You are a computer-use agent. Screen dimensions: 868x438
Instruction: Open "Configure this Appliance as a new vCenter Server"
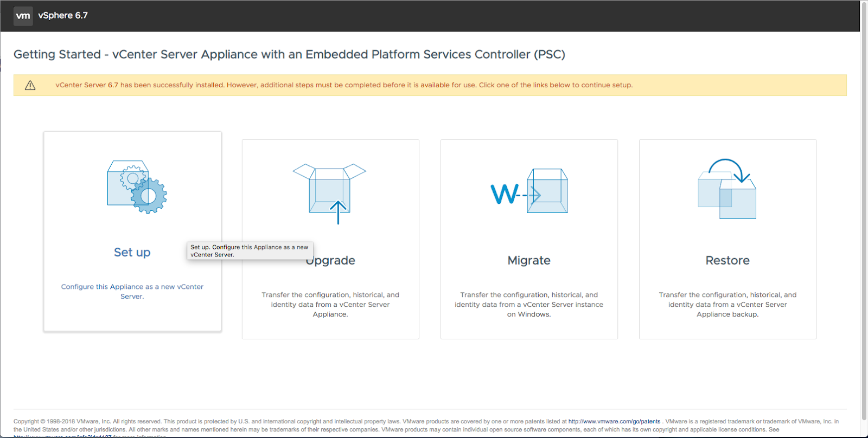[x=132, y=292]
